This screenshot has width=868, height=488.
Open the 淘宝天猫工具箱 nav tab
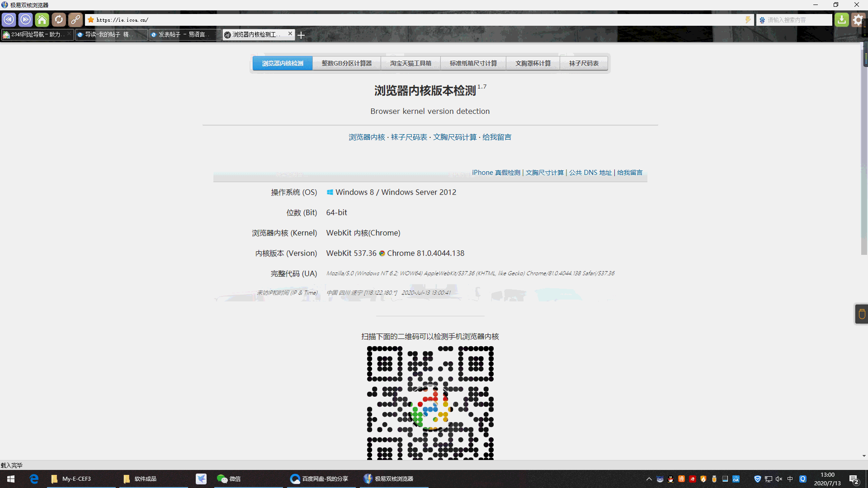[410, 63]
